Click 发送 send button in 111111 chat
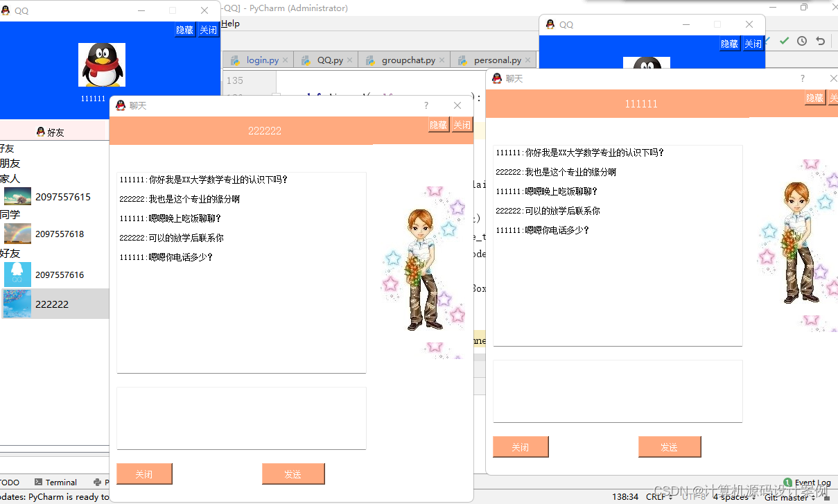 point(670,447)
